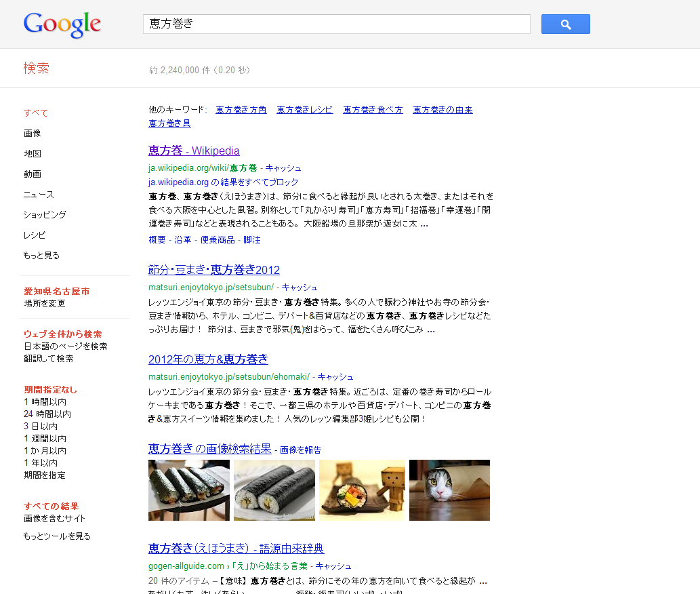The image size is (700, 594).
Task: Open the 動画 results category
Action: tap(33, 174)
